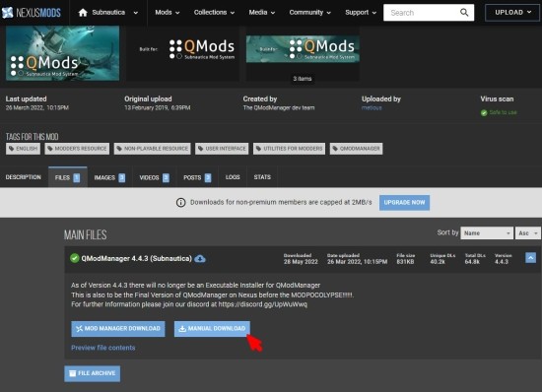The image size is (542, 392).
Task: Select the Files tab
Action: 67,177
